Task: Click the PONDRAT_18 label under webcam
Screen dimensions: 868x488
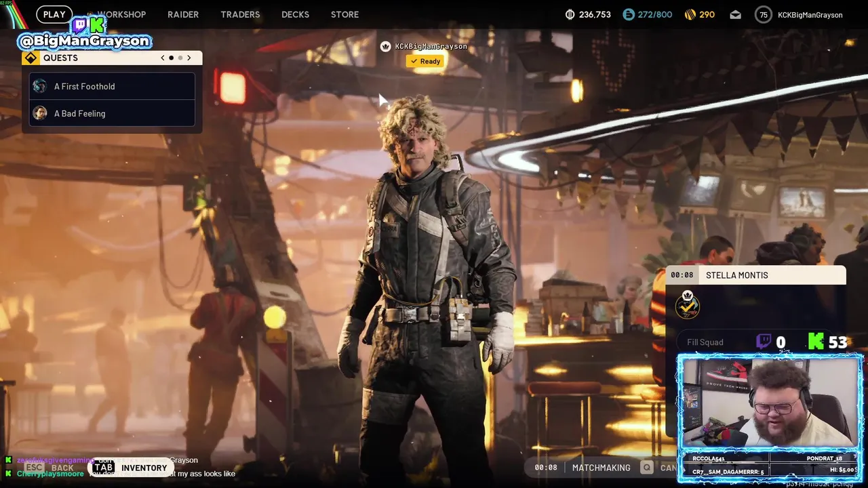Action: tap(825, 459)
